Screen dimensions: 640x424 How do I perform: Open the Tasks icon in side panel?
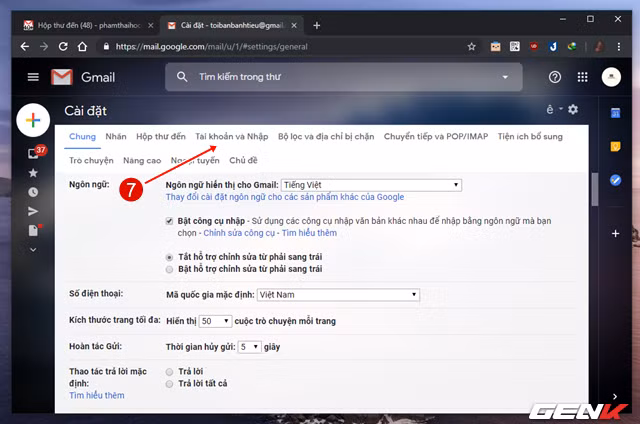pos(615,180)
